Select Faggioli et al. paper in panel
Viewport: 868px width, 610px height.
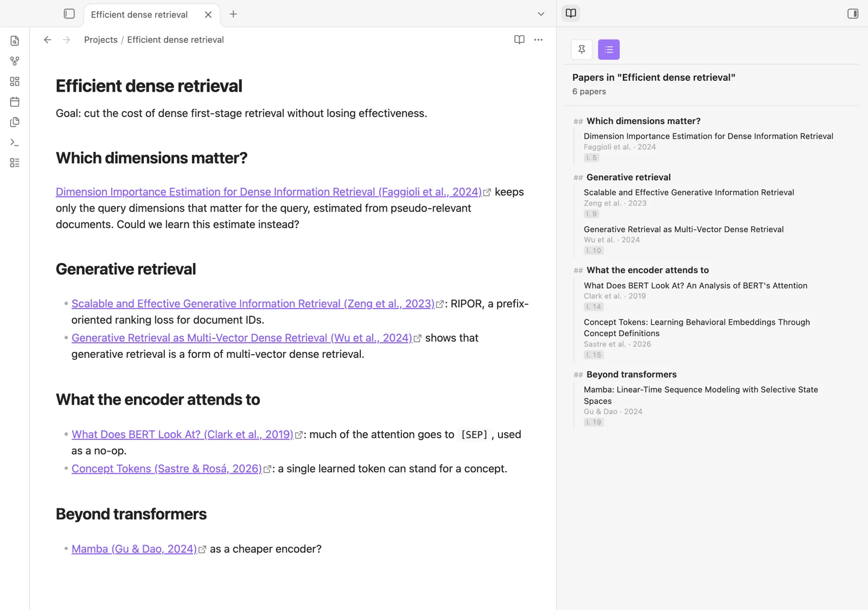(709, 146)
